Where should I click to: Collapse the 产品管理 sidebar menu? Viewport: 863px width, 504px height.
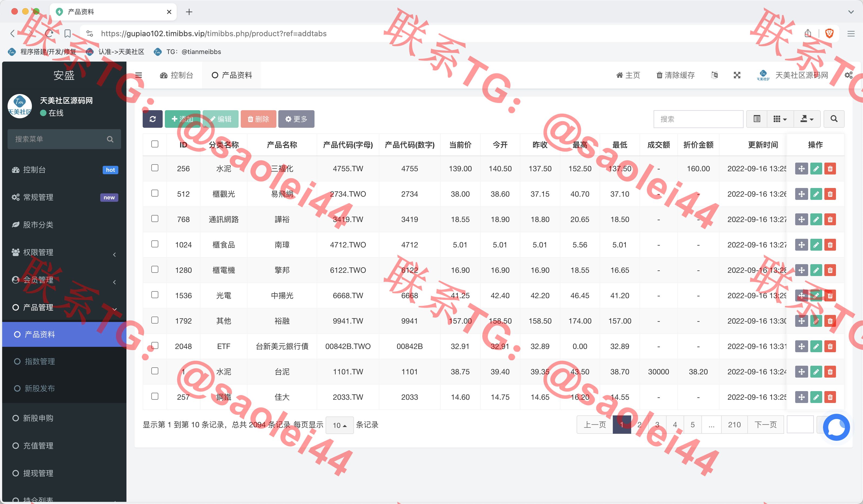point(64,307)
